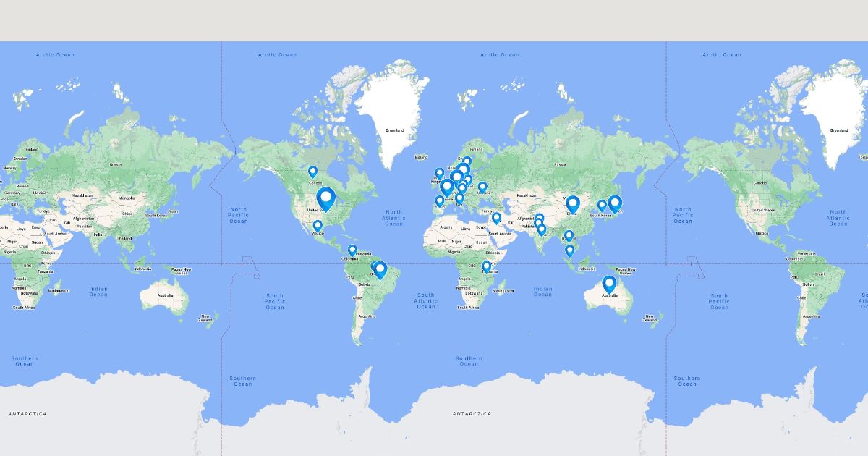Select the map pin over Canada

point(313,172)
